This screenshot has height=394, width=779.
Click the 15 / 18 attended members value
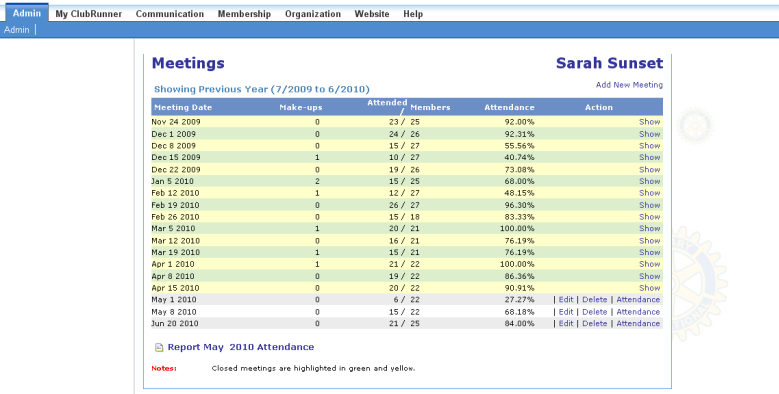[x=404, y=217]
